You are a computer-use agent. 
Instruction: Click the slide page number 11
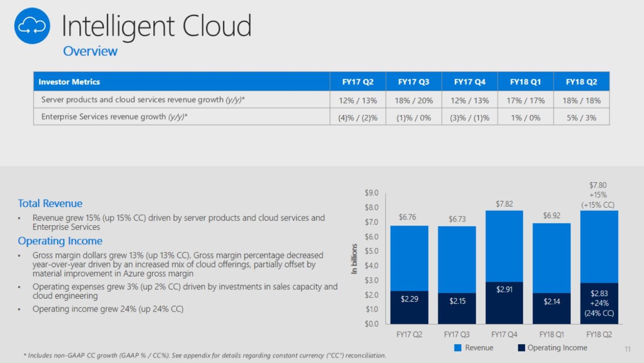click(627, 349)
